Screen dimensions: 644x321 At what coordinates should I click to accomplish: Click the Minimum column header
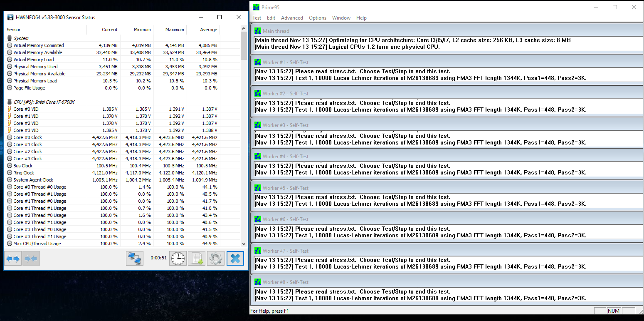(x=137, y=30)
